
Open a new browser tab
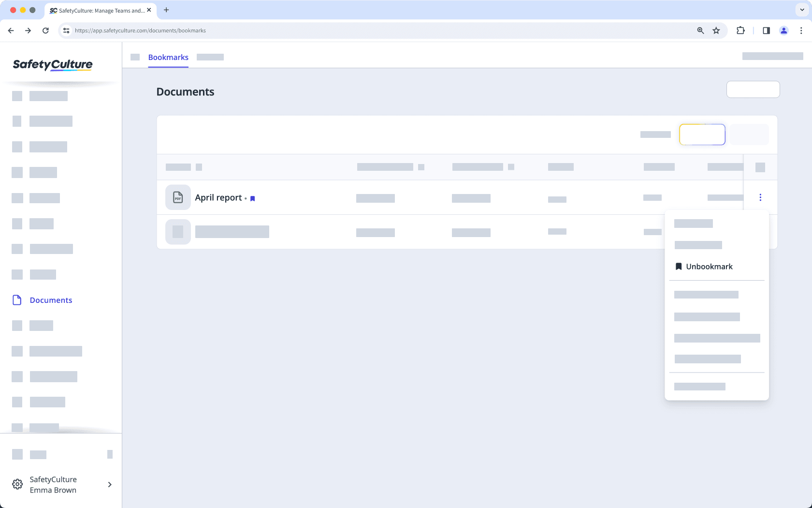coord(166,10)
